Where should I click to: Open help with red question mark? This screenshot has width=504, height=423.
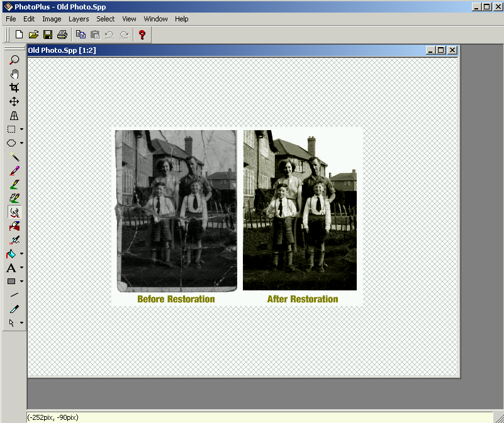click(x=142, y=35)
